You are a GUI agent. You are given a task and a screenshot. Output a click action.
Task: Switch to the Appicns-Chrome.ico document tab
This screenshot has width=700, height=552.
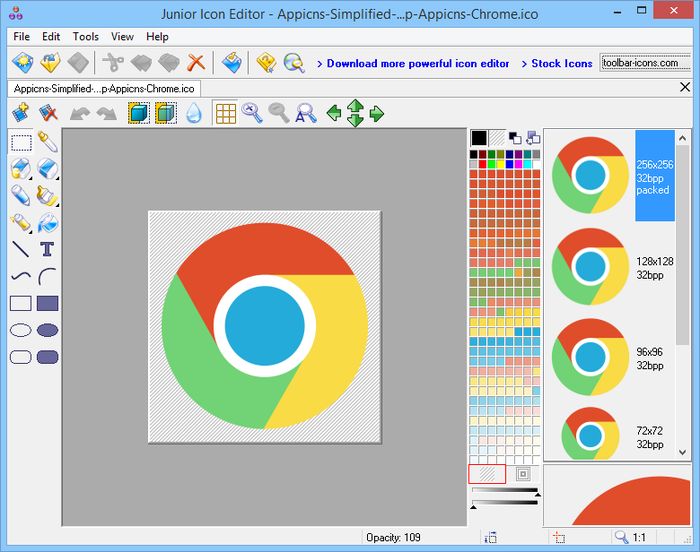click(x=103, y=88)
